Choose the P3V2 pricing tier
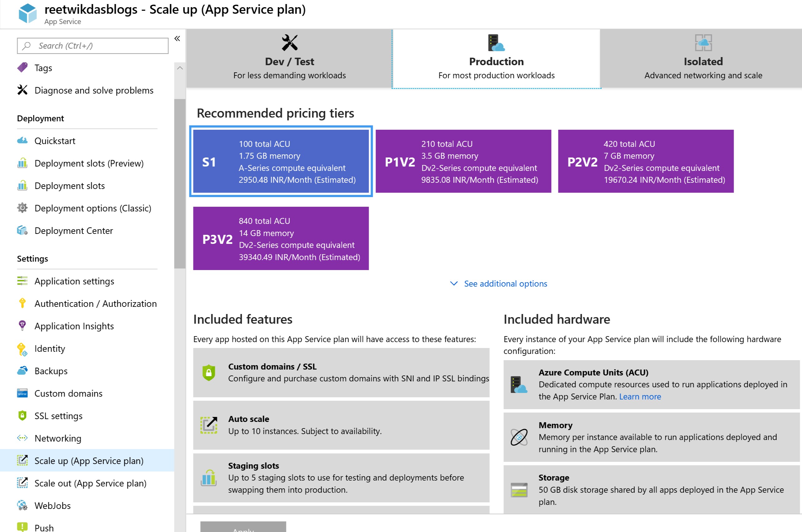The width and height of the screenshot is (802, 532). (281, 238)
